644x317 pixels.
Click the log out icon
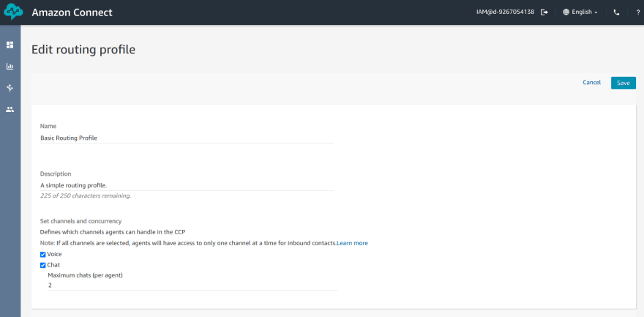(544, 12)
